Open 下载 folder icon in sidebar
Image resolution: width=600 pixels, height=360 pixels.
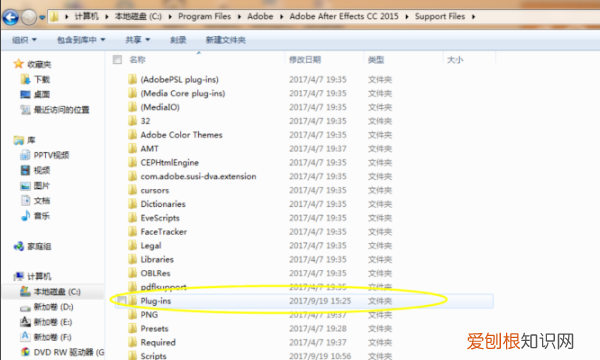click(x=25, y=79)
